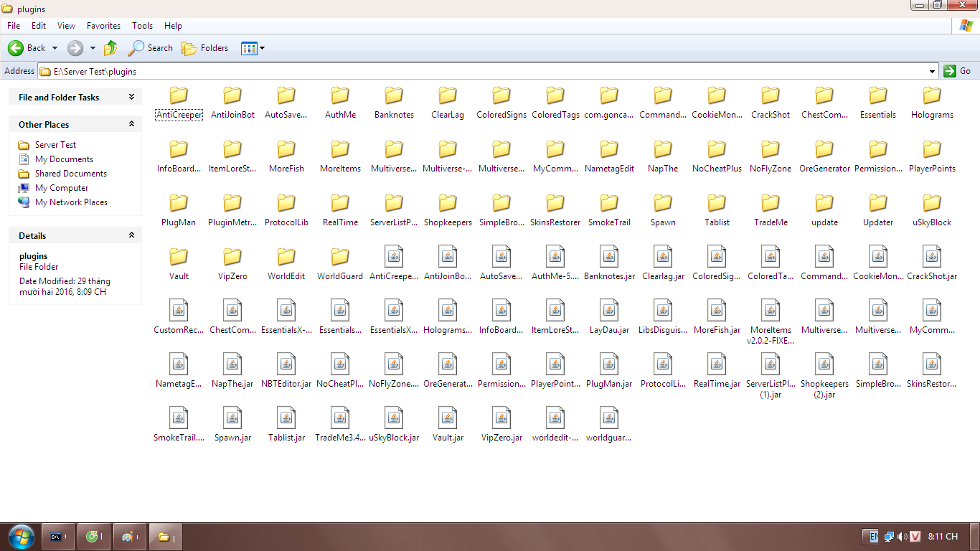The height and width of the screenshot is (551, 980).
Task: Click the Back arrow icon in toolbar
Action: coord(16,48)
